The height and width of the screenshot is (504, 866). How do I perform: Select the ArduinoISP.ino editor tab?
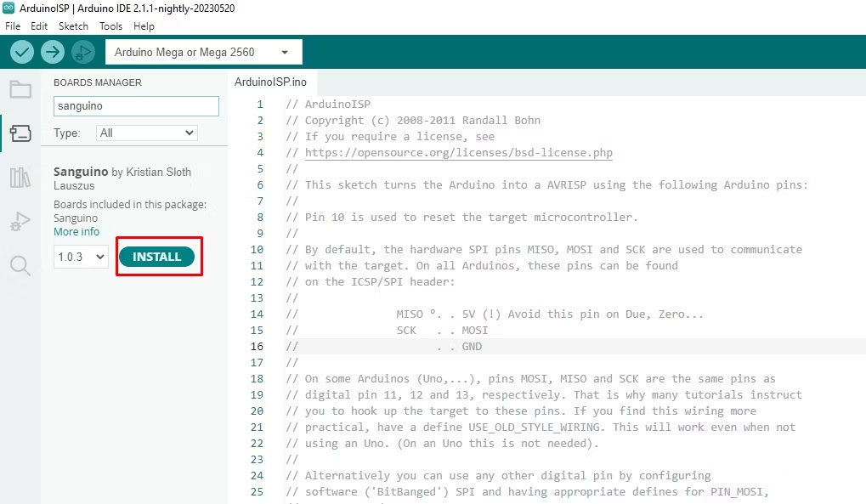(270, 82)
